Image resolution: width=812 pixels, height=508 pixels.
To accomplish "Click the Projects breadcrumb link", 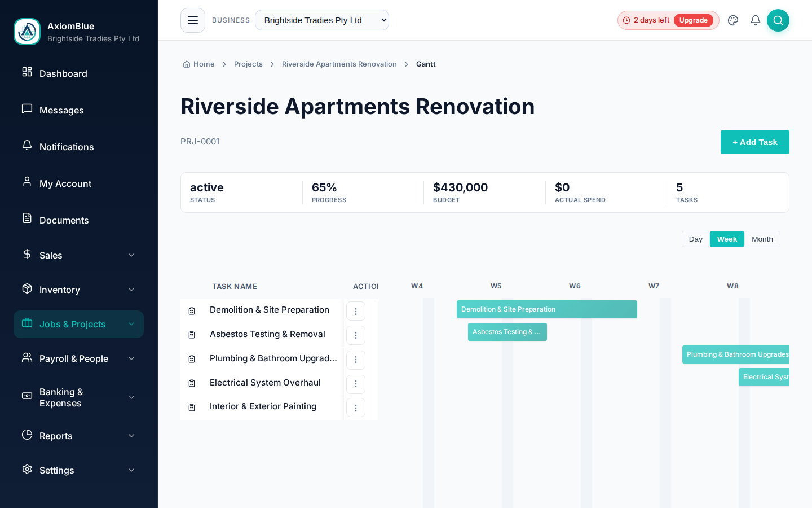I will click(x=248, y=64).
